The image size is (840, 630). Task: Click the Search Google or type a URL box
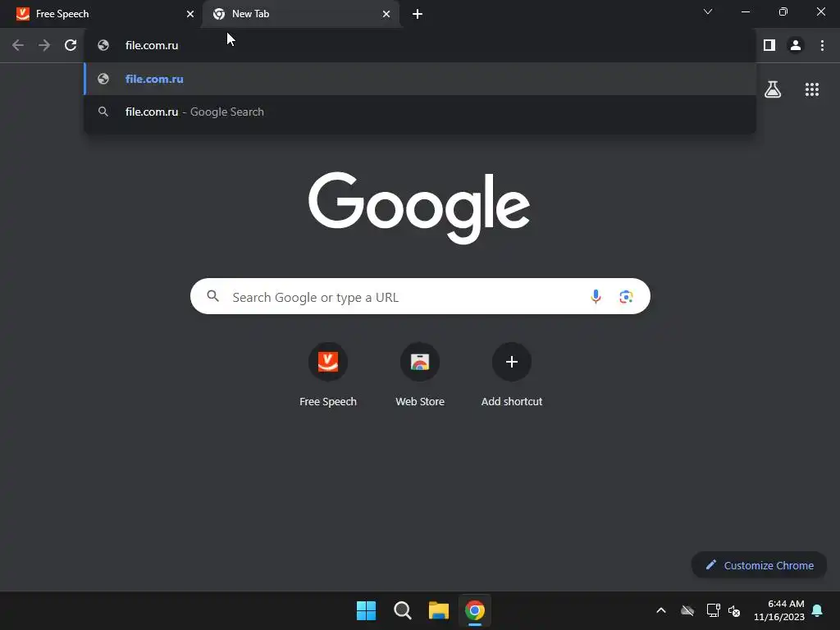[420, 296]
